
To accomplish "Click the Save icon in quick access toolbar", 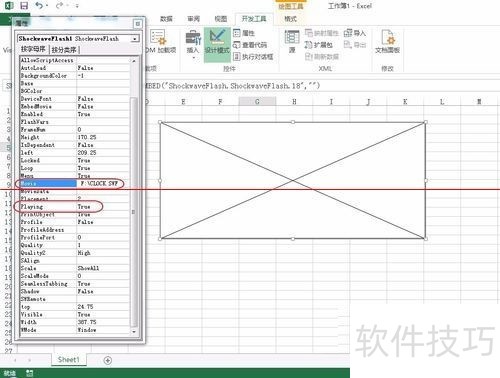I will (x=24, y=6).
